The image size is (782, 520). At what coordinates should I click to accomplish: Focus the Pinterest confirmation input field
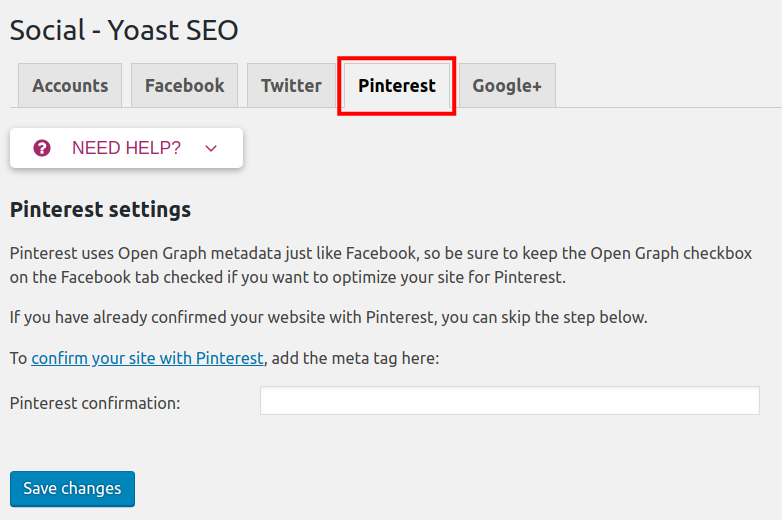[509, 401]
